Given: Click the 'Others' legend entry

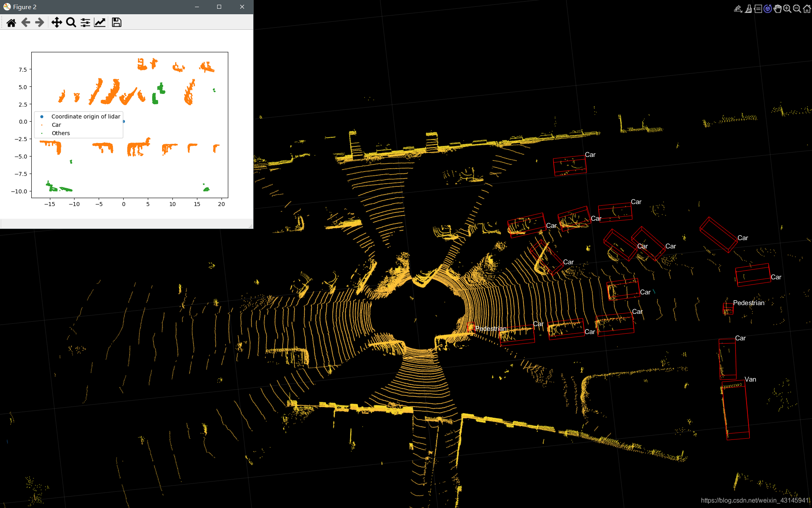Looking at the screenshot, I should 61,133.
